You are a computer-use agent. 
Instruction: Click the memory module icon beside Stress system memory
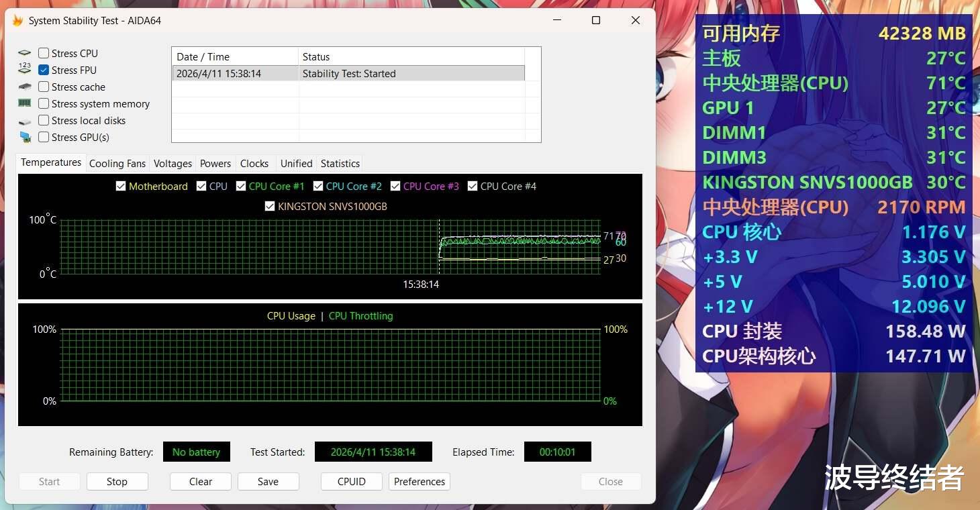coord(25,103)
